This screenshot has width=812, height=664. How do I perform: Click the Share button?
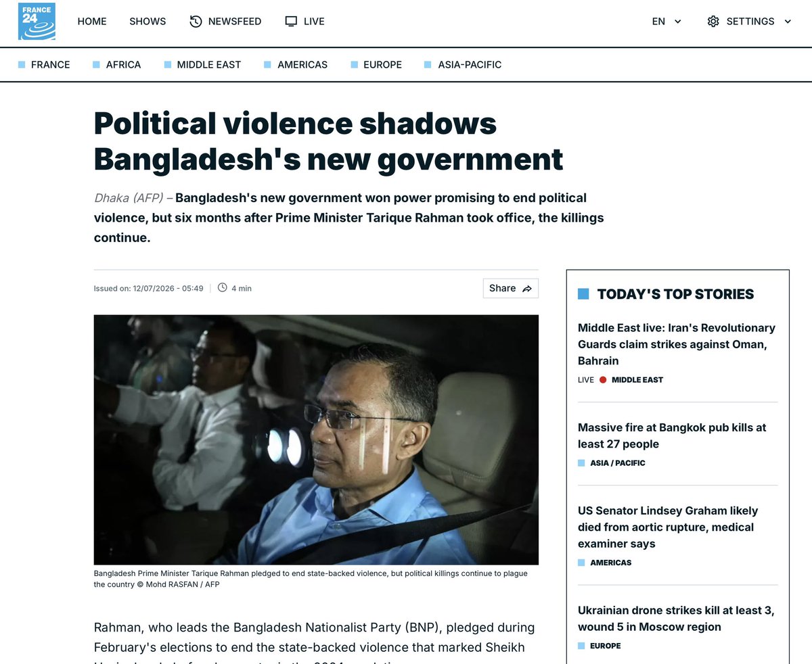coord(511,288)
